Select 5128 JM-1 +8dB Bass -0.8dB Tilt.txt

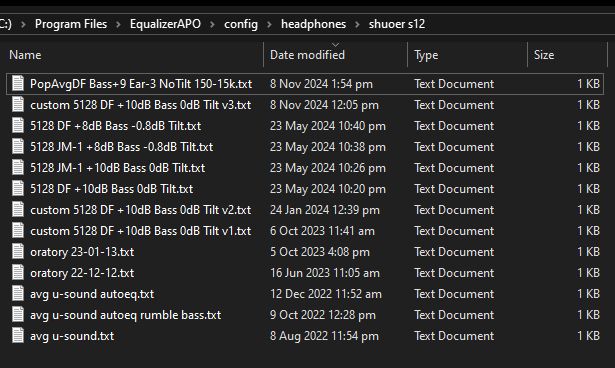[122, 147]
